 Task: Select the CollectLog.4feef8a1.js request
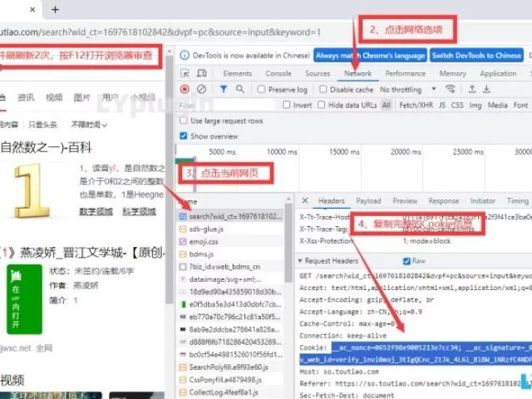click(x=230, y=392)
